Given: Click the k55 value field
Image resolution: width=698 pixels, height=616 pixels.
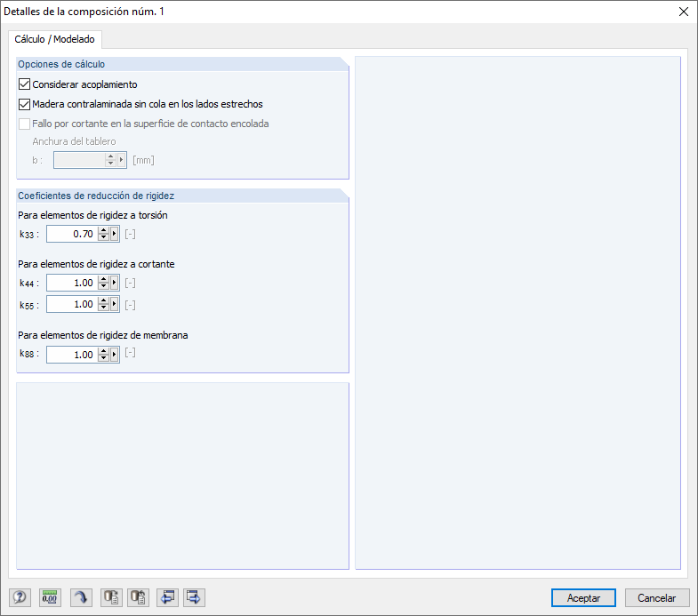Looking at the screenshot, I should point(71,304).
